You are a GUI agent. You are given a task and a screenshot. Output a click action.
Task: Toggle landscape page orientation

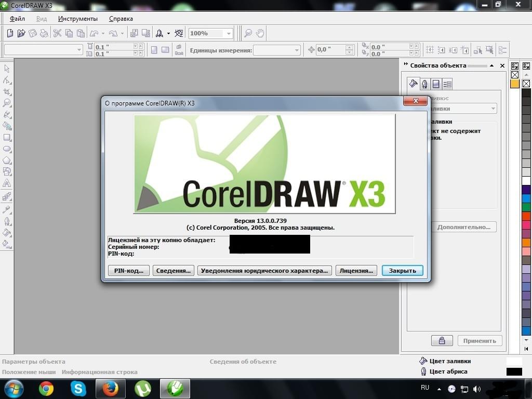tap(165, 50)
